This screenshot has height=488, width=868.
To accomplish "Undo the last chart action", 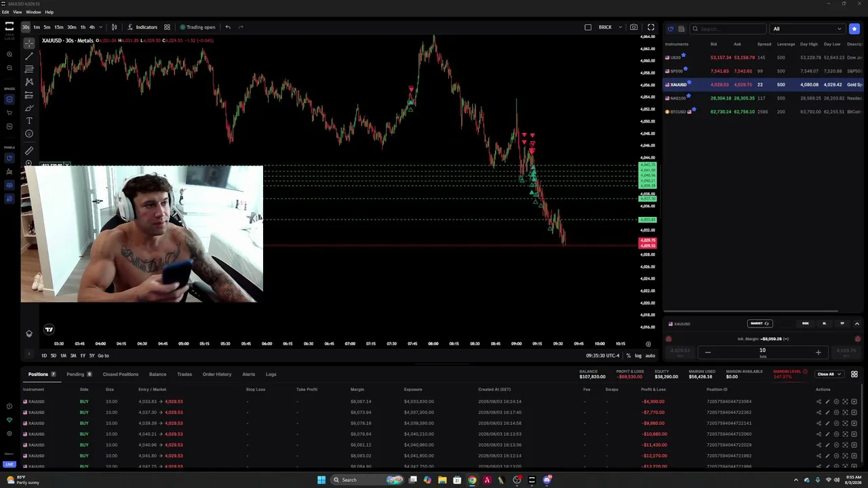I will pos(228,27).
